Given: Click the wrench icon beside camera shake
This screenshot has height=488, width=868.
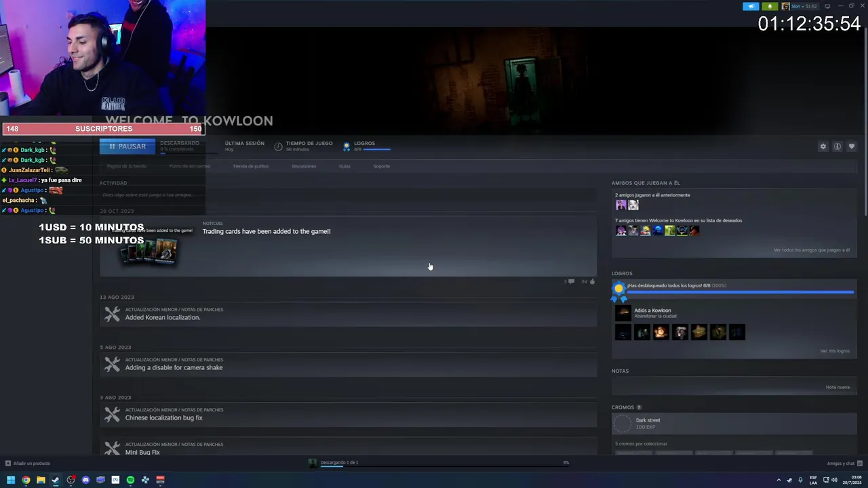Looking at the screenshot, I should (112, 364).
